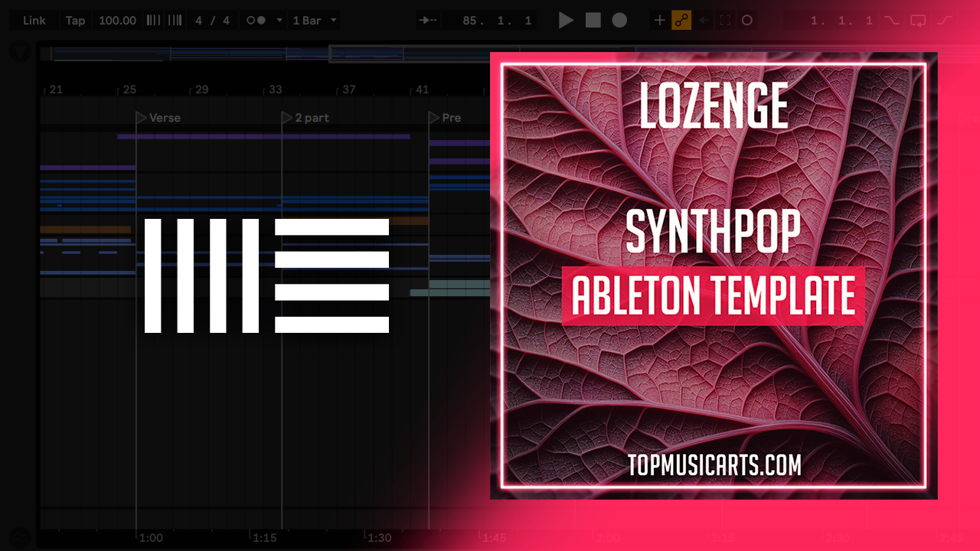
Task: Click the Session Record circle button
Action: [747, 21]
